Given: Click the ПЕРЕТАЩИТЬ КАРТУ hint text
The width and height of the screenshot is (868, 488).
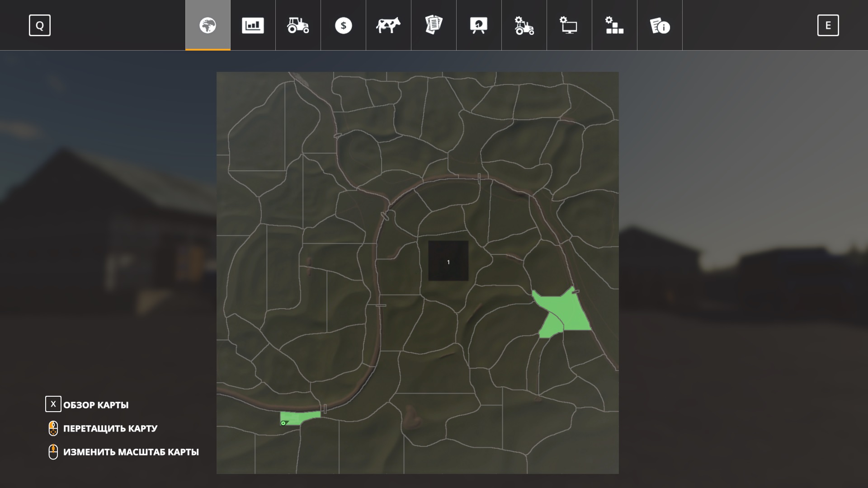Looking at the screenshot, I should [110, 428].
